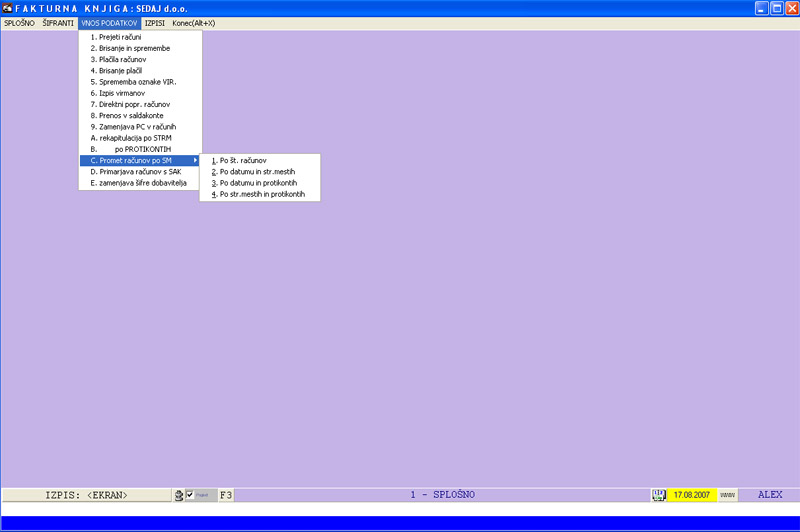
Task: Click the IZPIS: <EKRAN> output field
Action: 86,495
